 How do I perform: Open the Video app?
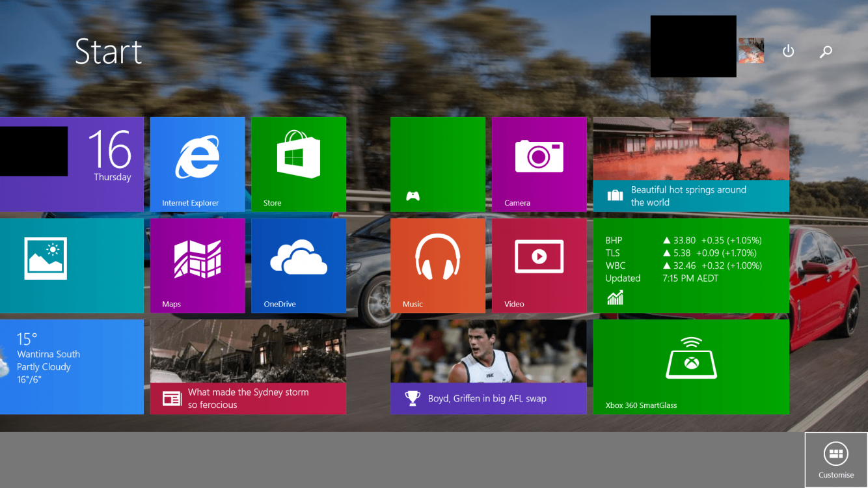(x=539, y=265)
